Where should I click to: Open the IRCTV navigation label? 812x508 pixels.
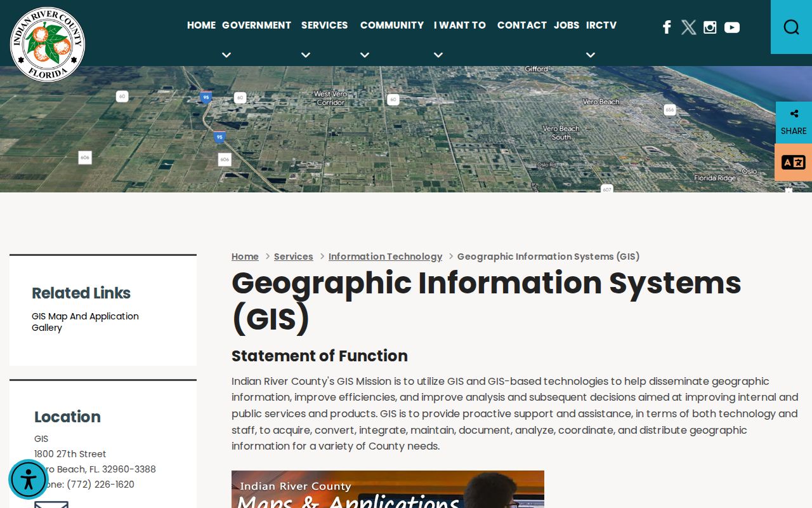601,25
